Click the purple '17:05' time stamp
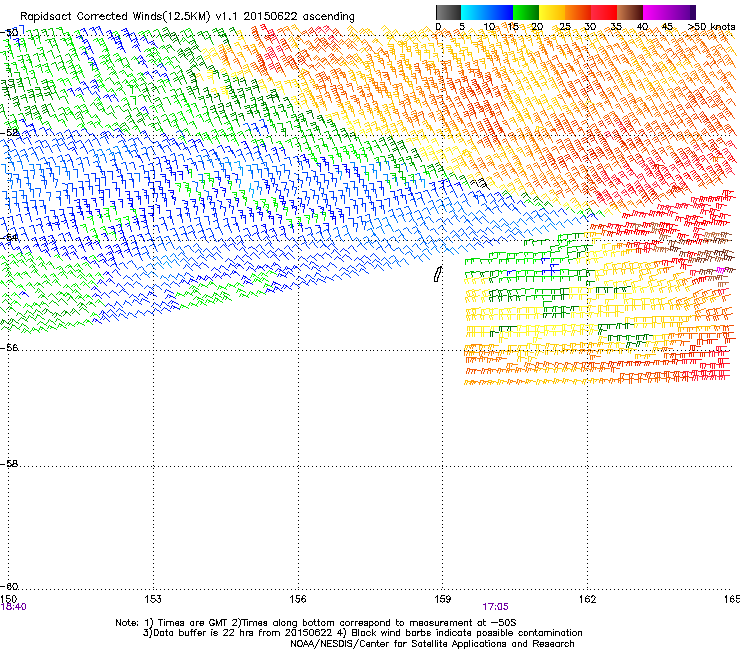This screenshot has height=650, width=740. 495,607
